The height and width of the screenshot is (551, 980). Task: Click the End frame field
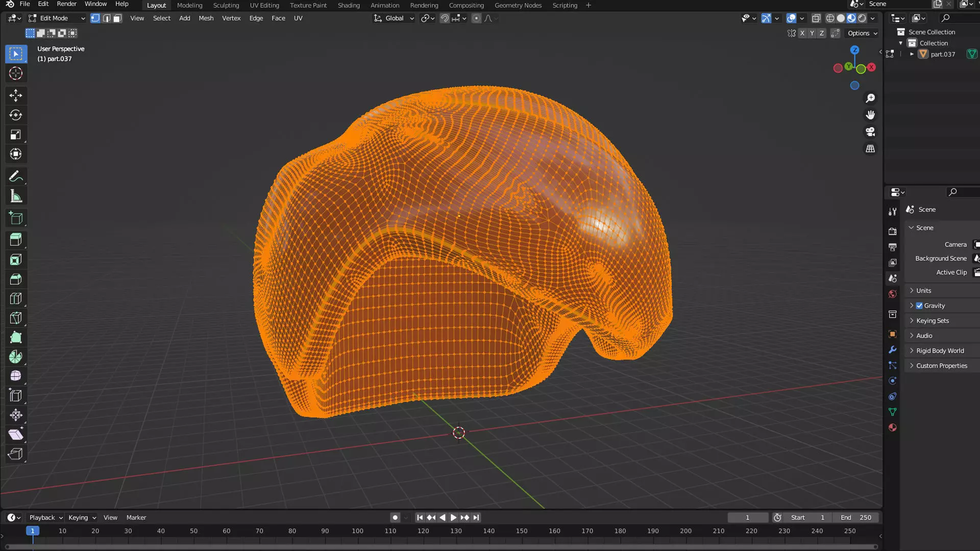pyautogui.click(x=856, y=517)
